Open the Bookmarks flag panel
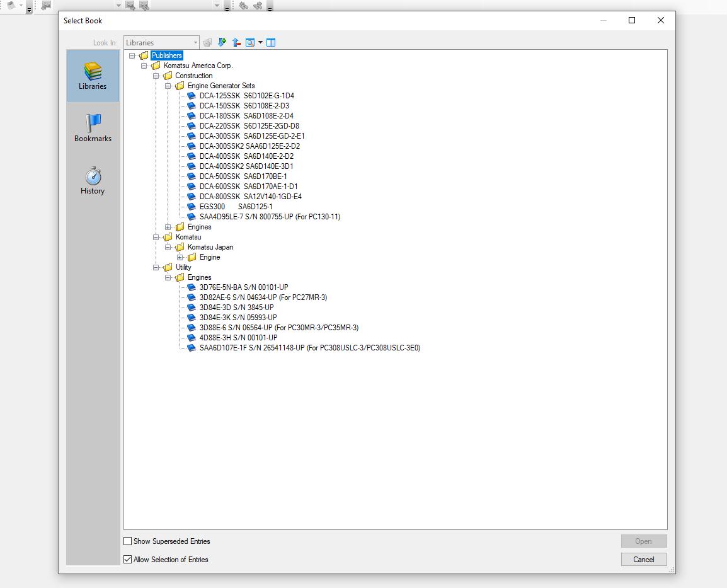727x588 pixels. pyautogui.click(x=93, y=128)
